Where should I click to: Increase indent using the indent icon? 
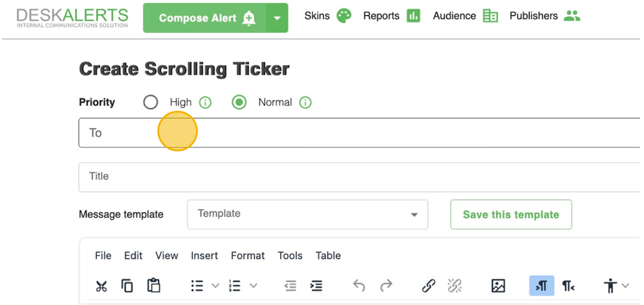pos(316,286)
